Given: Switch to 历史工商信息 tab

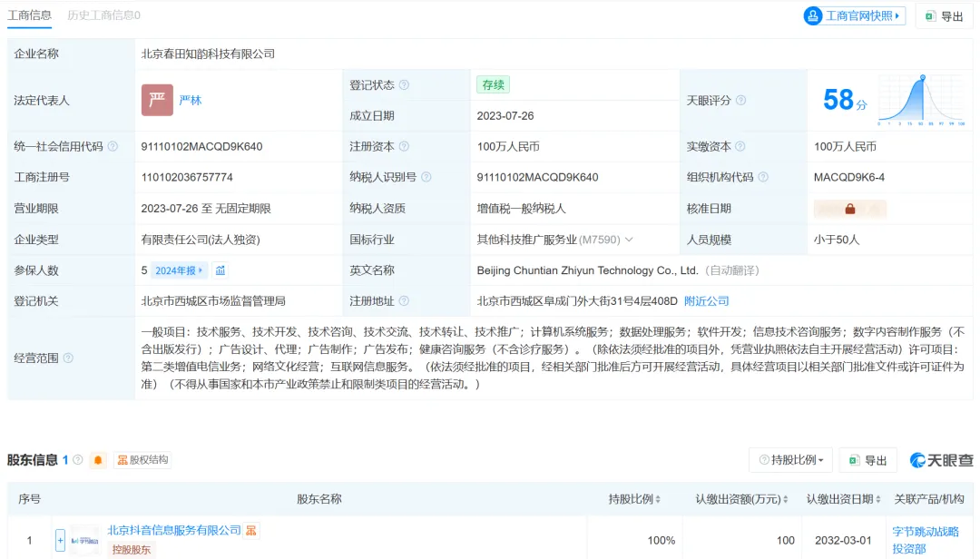Looking at the screenshot, I should click(x=103, y=15).
